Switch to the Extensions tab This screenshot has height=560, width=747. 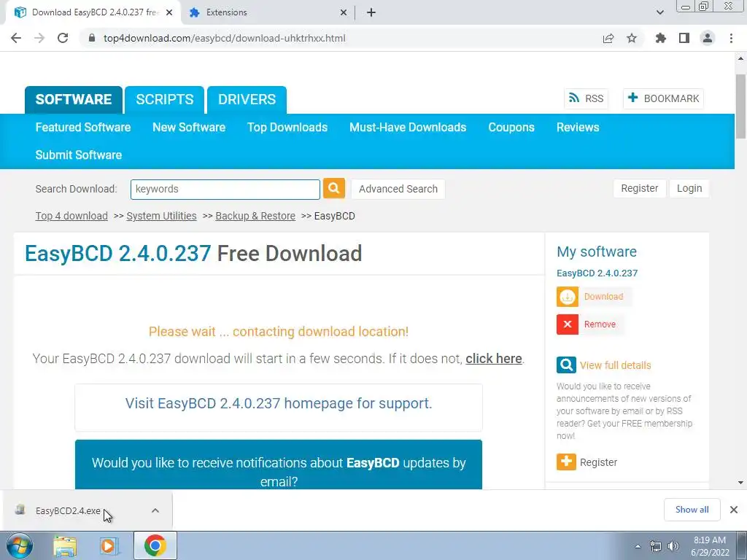point(267,12)
